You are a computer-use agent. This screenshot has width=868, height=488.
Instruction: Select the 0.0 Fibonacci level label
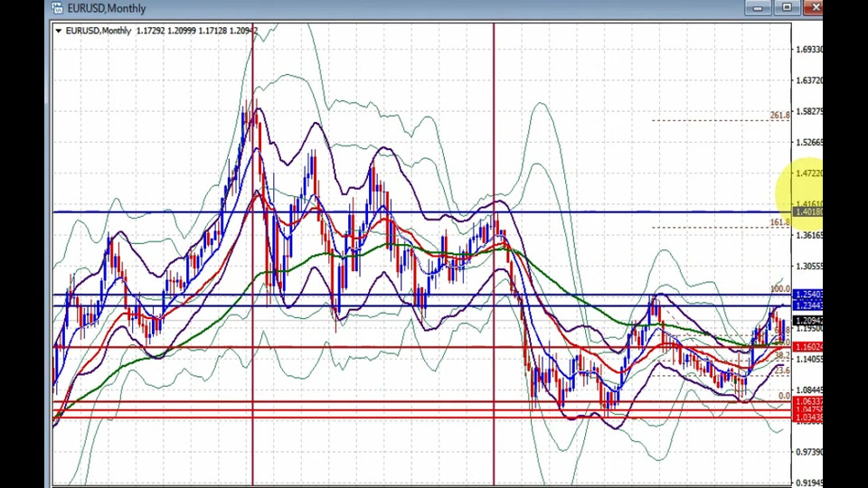coord(784,396)
